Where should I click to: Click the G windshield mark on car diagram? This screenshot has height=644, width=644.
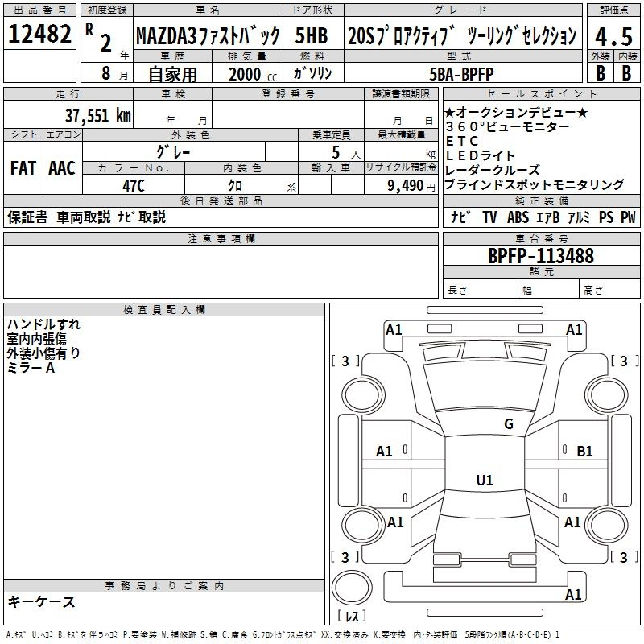point(508,424)
